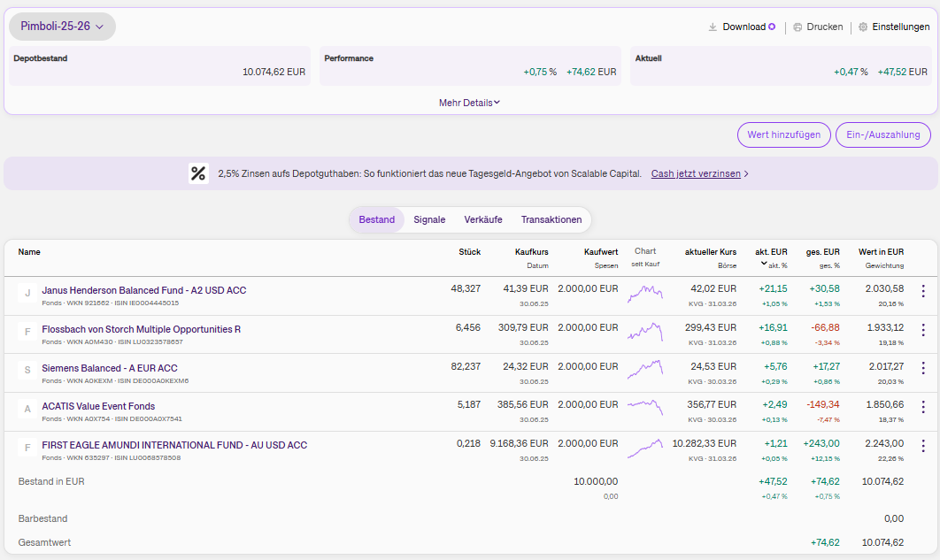
Task: Click the Ein-/Auszahlung button
Action: tap(882, 134)
